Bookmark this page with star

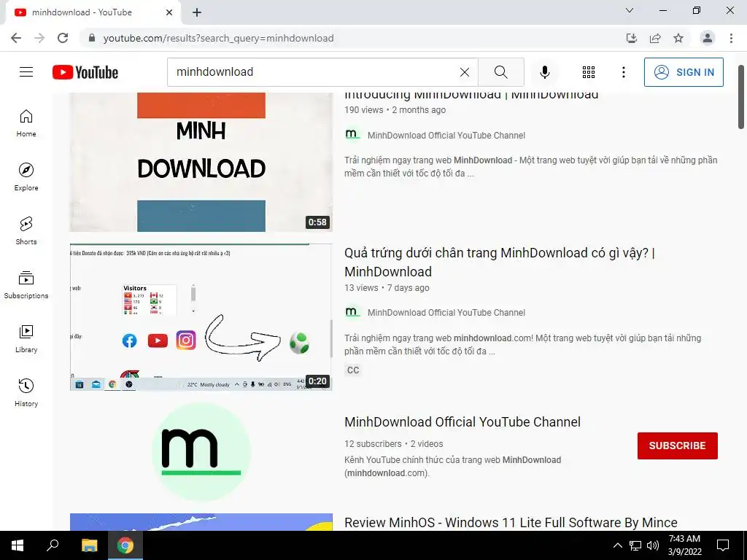(x=678, y=38)
